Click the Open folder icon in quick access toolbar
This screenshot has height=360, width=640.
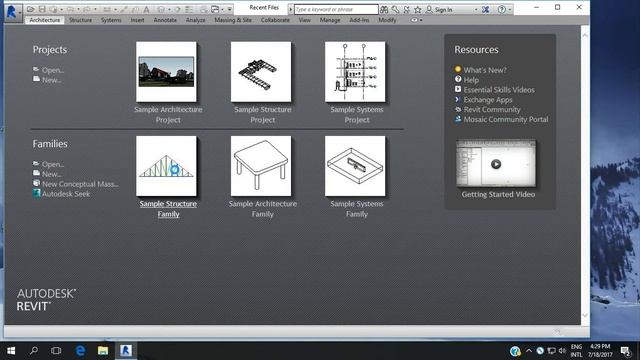coord(30,9)
